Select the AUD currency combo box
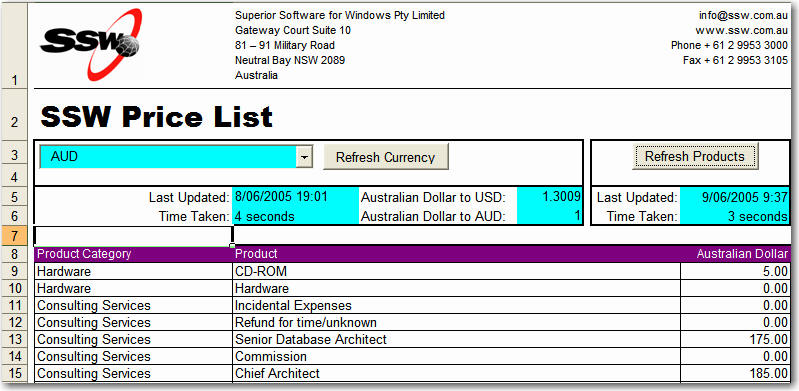Viewport: 799px width, 391px height. point(176,157)
